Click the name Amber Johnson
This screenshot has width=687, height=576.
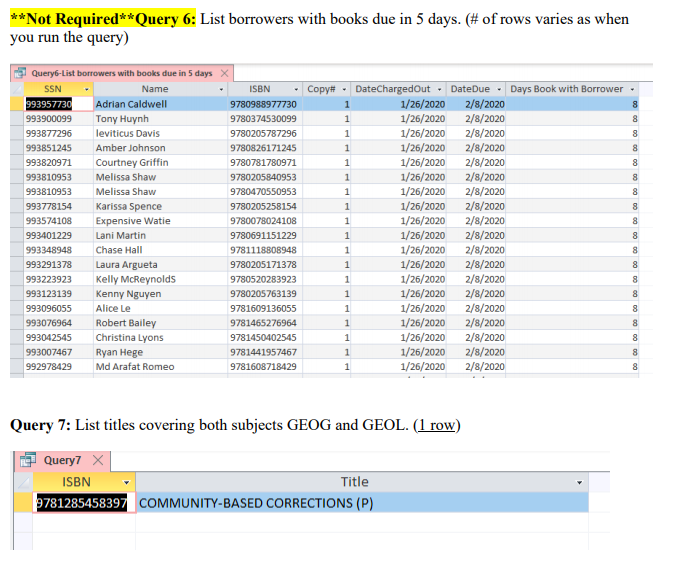131,148
